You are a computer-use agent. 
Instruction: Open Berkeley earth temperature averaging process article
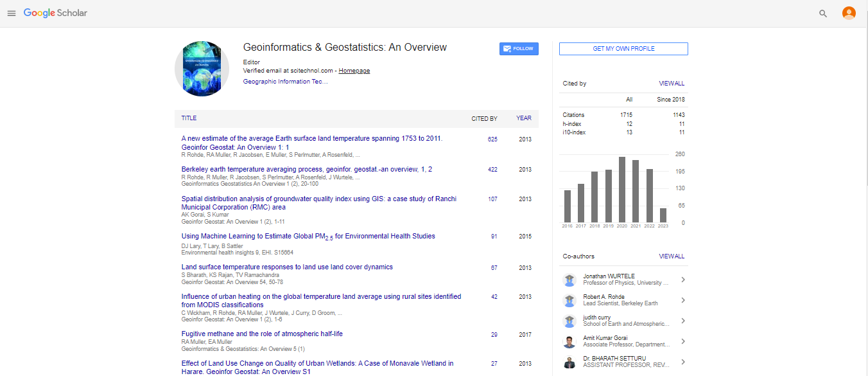(307, 169)
